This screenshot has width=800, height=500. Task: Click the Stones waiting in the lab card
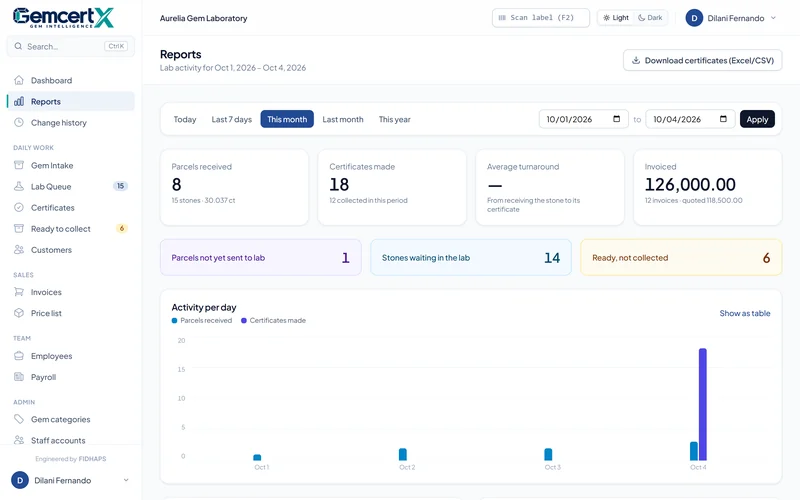471,258
